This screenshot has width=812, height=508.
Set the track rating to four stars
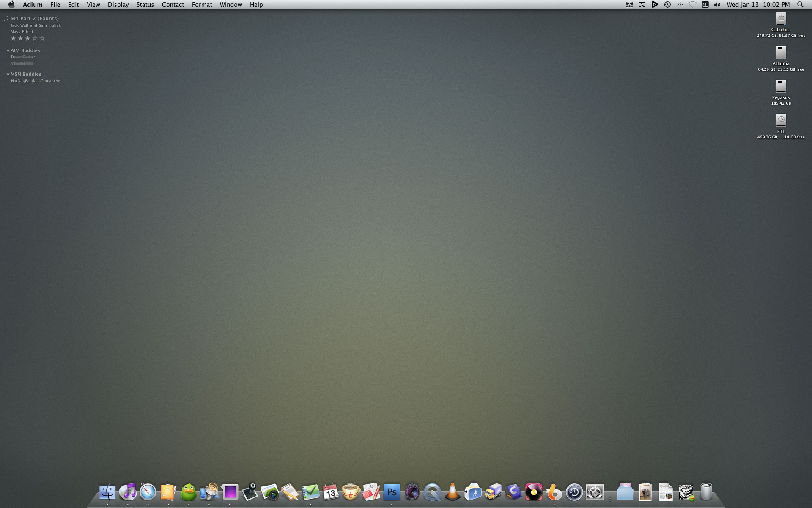click(36, 38)
